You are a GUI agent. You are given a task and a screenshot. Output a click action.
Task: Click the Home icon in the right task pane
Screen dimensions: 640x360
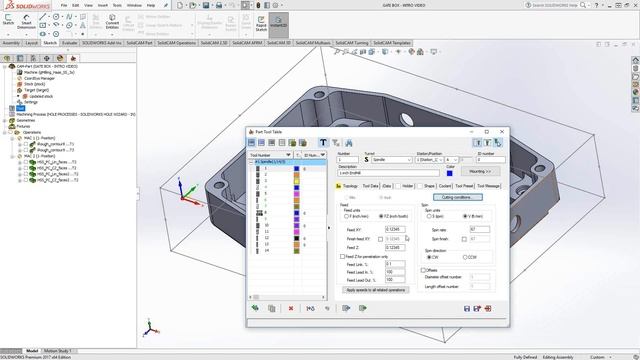point(636,60)
